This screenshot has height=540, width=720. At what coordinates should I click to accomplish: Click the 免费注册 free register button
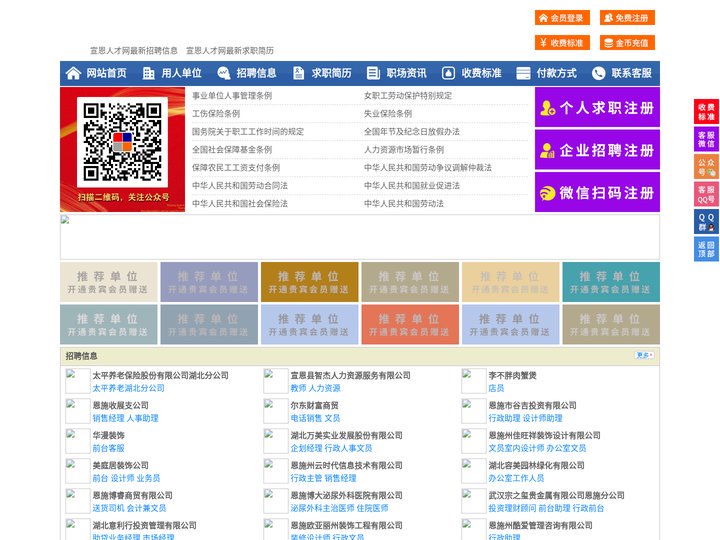(627, 18)
